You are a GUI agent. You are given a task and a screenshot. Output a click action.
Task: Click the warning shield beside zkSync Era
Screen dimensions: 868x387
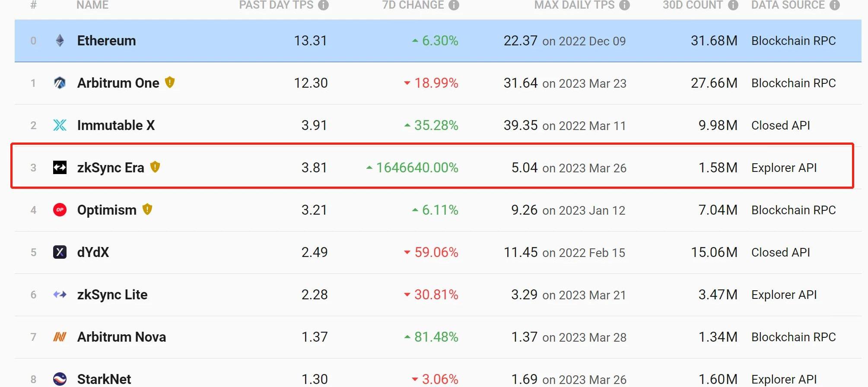[155, 167]
